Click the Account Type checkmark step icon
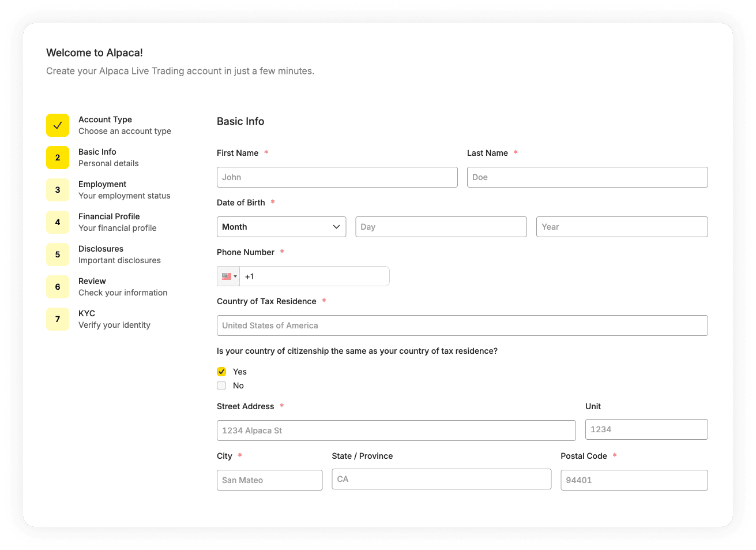The width and height of the screenshot is (756, 550). pyautogui.click(x=58, y=125)
